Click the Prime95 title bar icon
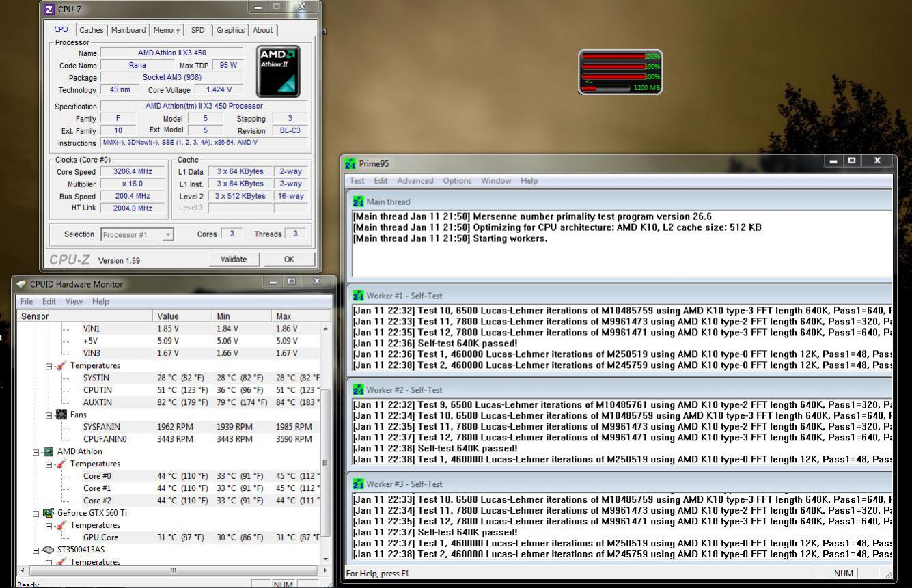 coord(350,163)
